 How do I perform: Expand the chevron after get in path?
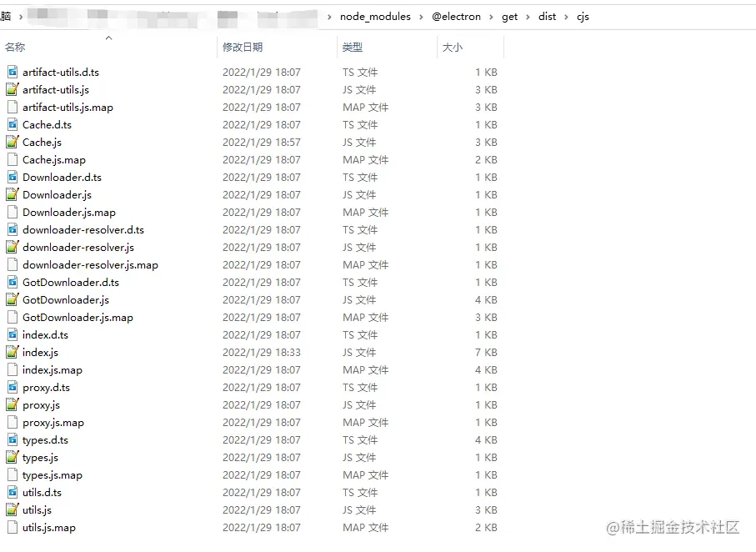[x=528, y=17]
